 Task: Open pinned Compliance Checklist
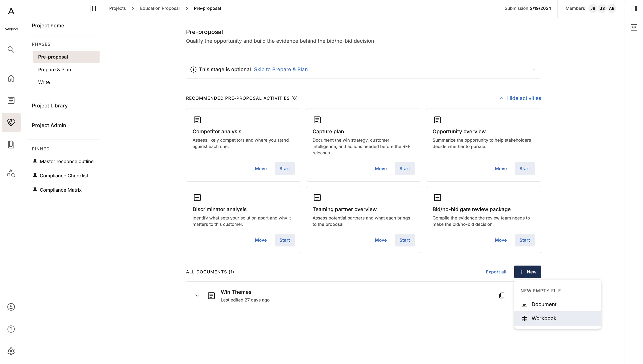click(61, 176)
